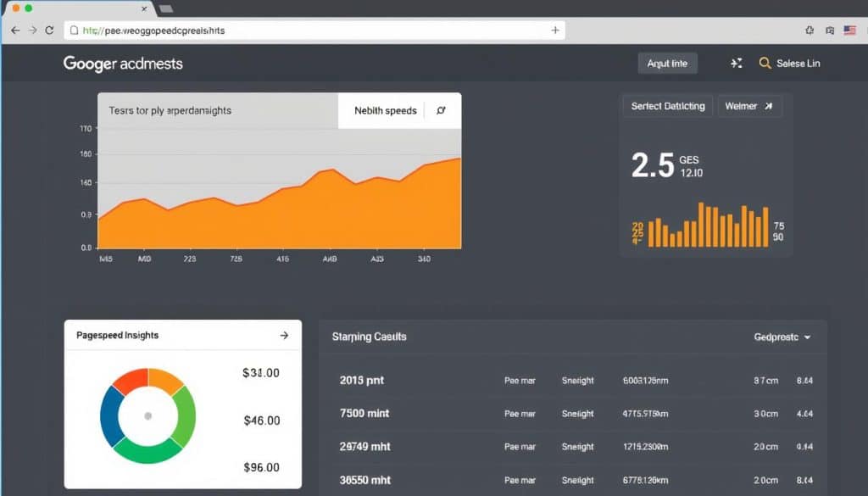Reload the page with the refresh icon
The image size is (868, 496).
point(49,31)
